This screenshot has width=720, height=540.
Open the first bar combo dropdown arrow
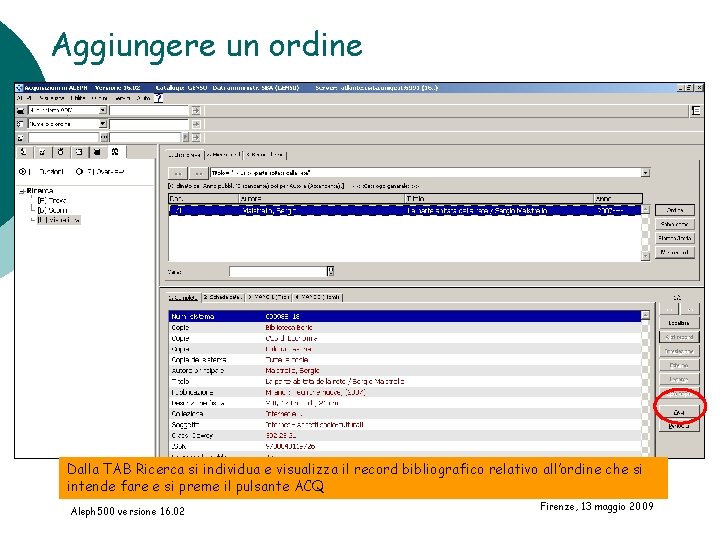(x=103, y=110)
